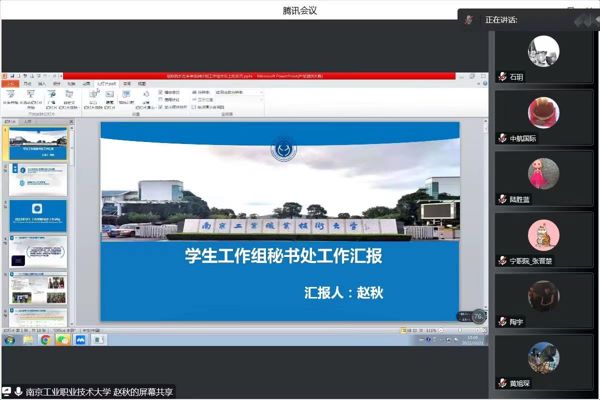600x400 pixels.
Task: Select 中航国际's participant video tile
Action: coord(544,116)
